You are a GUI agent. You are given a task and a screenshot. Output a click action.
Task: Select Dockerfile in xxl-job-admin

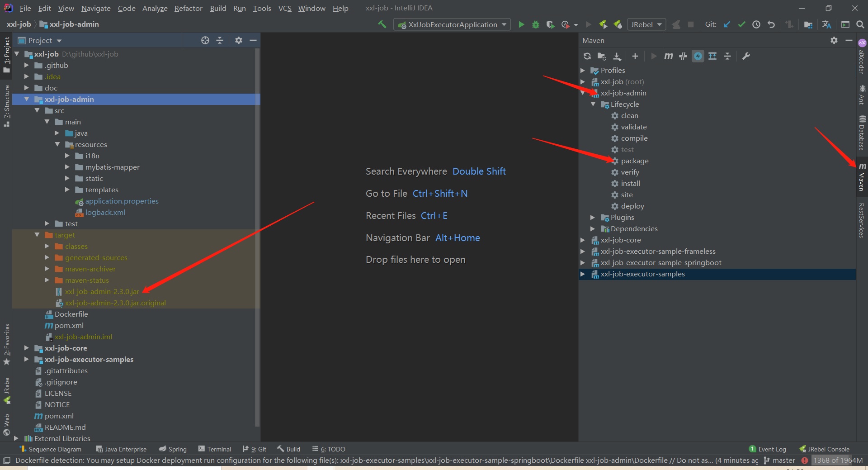71,314
